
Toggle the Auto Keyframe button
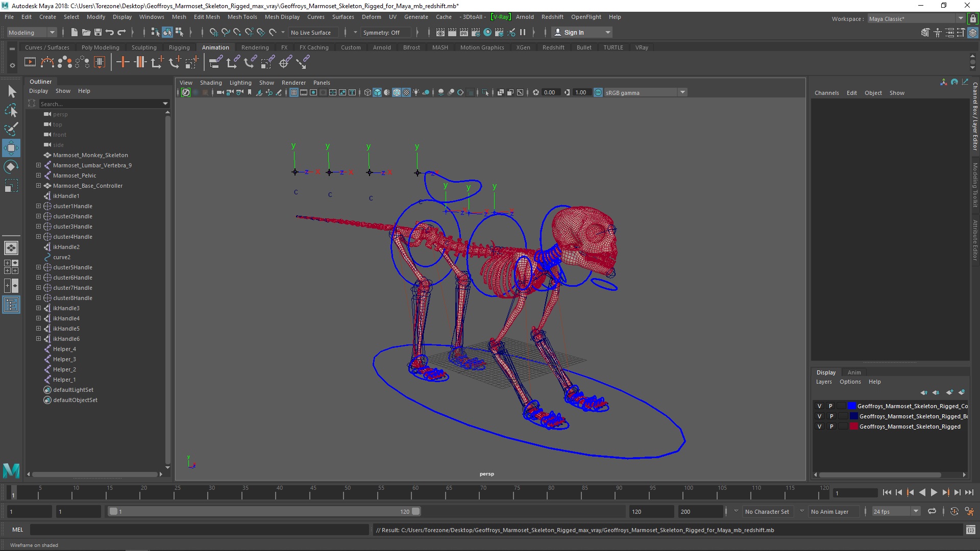pyautogui.click(x=954, y=511)
